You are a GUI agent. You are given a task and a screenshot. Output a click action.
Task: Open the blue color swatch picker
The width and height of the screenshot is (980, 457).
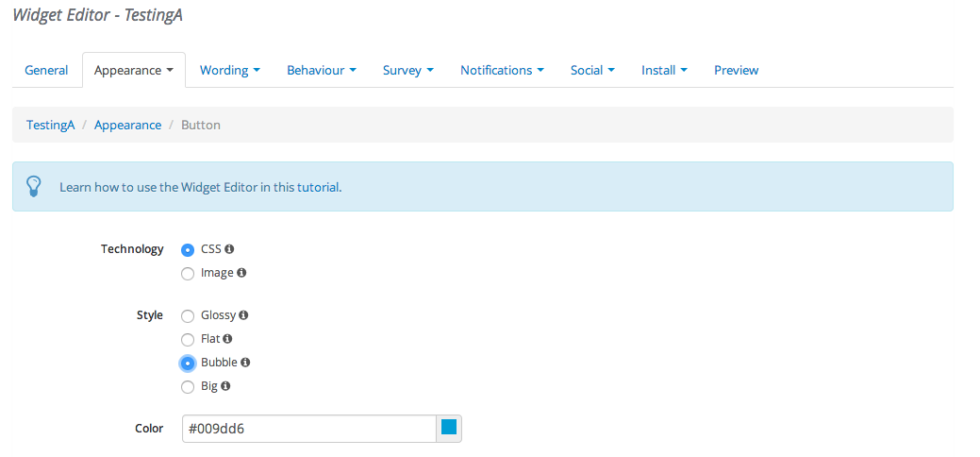click(x=449, y=429)
